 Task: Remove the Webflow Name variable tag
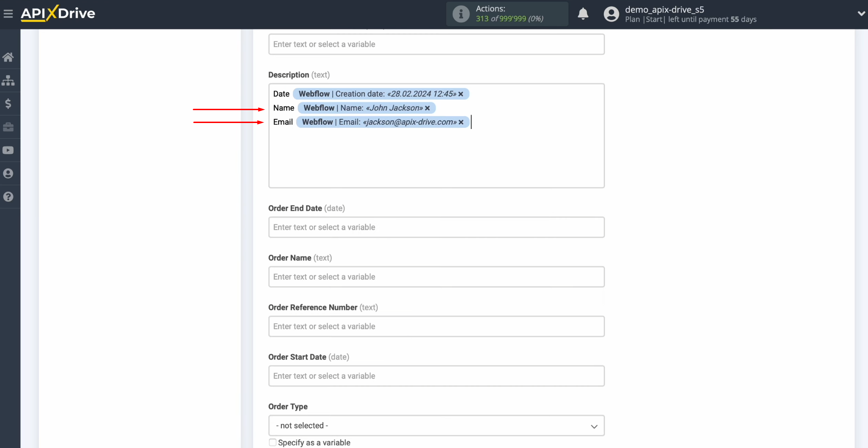click(427, 108)
